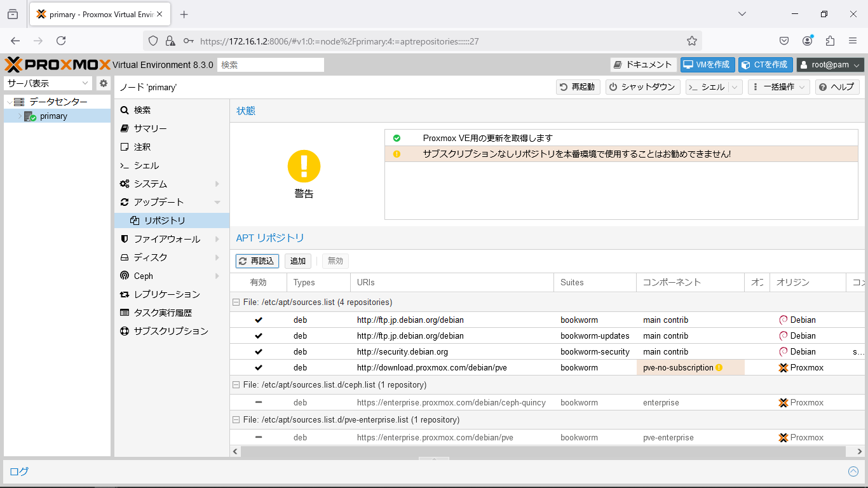Open the ヘルプ help button
The image size is (868, 488).
(x=837, y=87)
